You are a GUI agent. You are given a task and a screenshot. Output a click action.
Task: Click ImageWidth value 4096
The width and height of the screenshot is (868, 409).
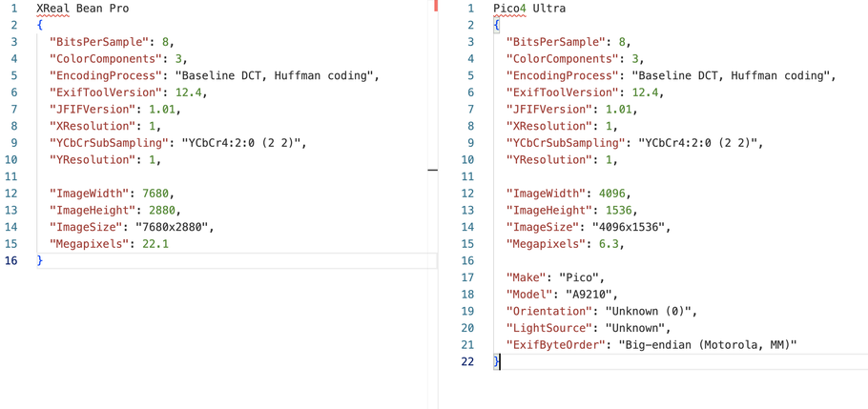point(612,194)
